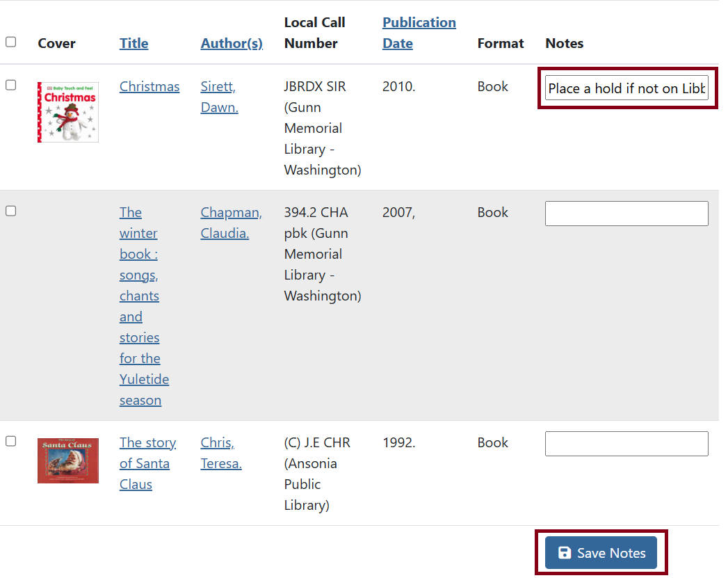
Task: Sort the list by the Title column header
Action: tap(134, 43)
